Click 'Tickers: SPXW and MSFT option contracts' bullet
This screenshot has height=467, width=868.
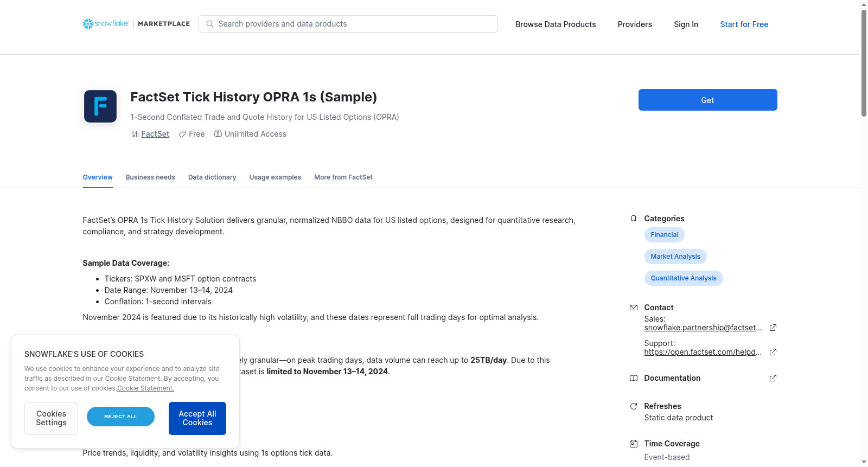[180, 279]
